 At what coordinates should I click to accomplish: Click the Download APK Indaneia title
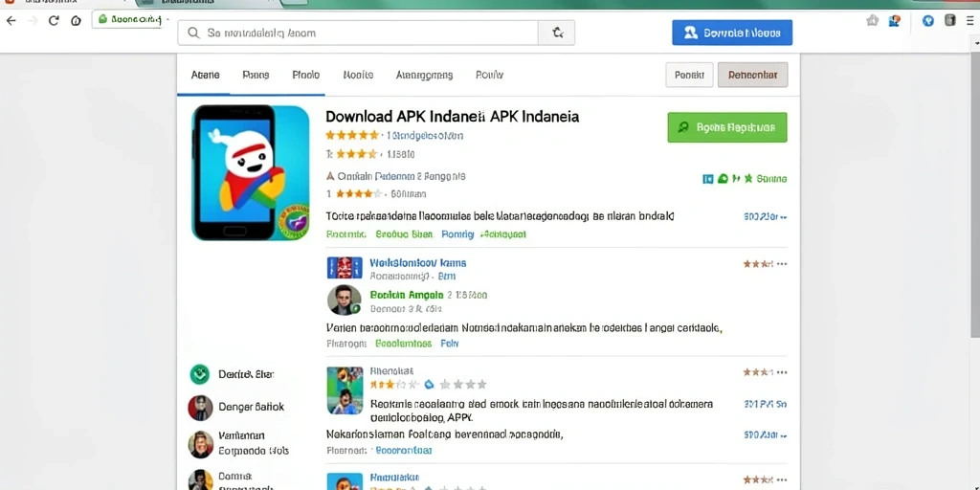(x=453, y=116)
